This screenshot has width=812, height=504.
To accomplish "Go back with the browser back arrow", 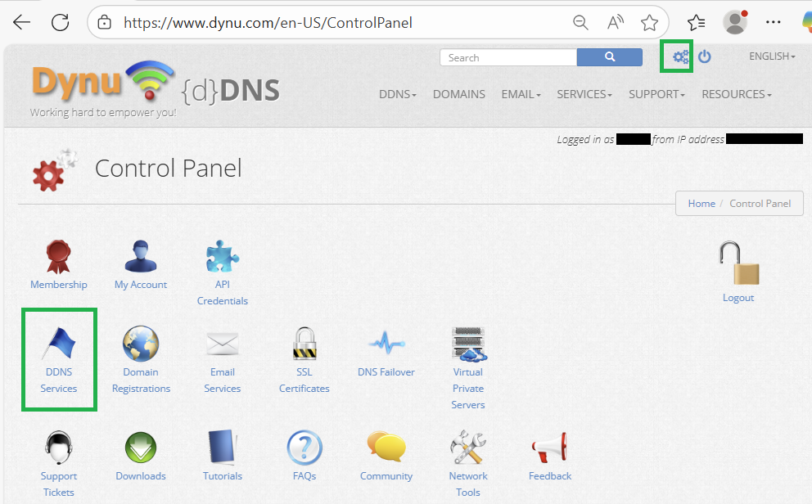I will (x=22, y=22).
